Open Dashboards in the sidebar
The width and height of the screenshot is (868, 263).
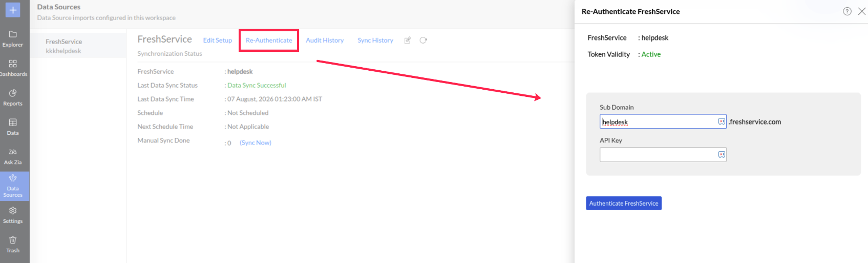click(13, 68)
